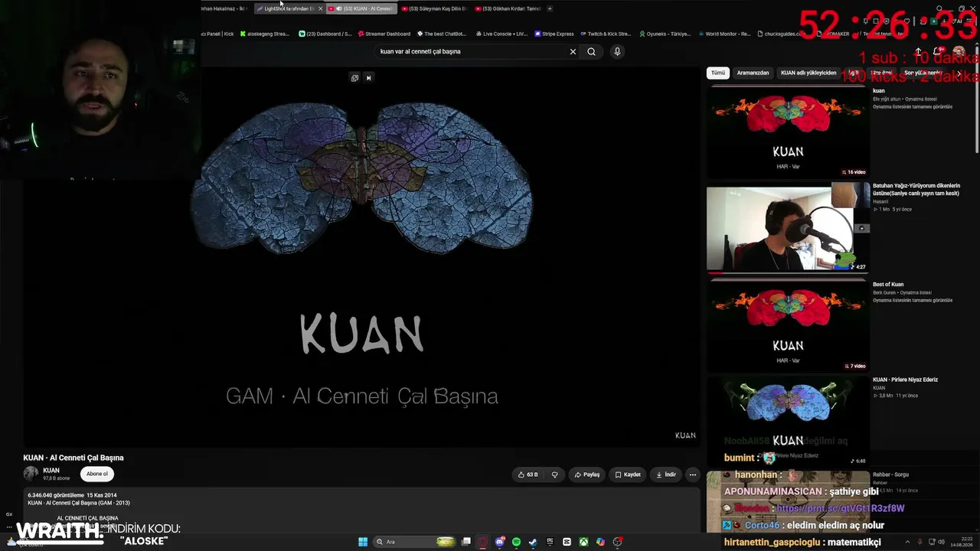Download the video using İndir

(666, 474)
